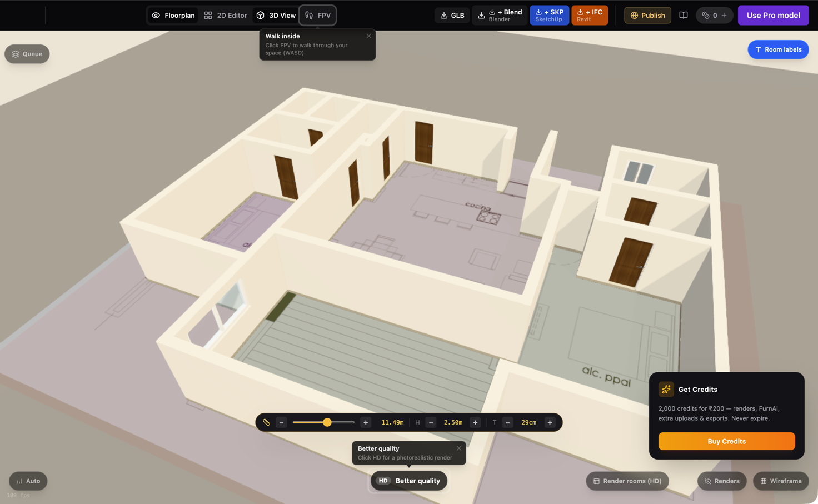Click the 11.49m scale value
Screen dimensions: 818x504
(x=392, y=422)
